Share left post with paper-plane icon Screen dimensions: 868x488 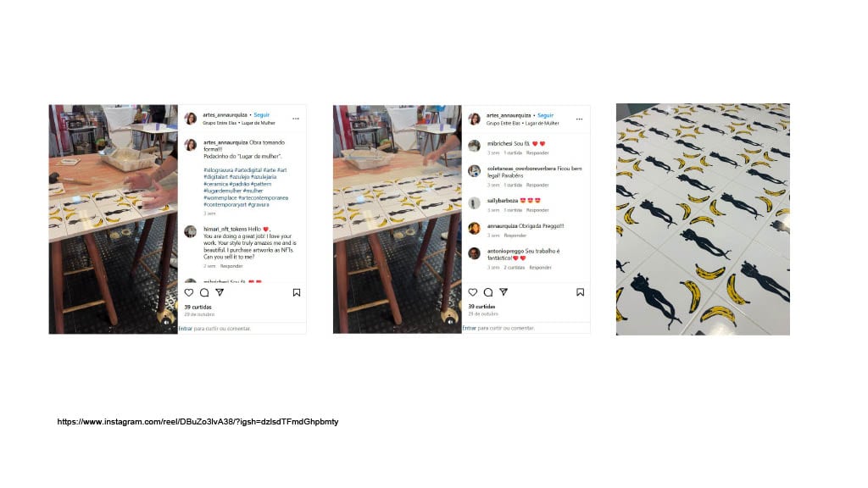click(220, 292)
